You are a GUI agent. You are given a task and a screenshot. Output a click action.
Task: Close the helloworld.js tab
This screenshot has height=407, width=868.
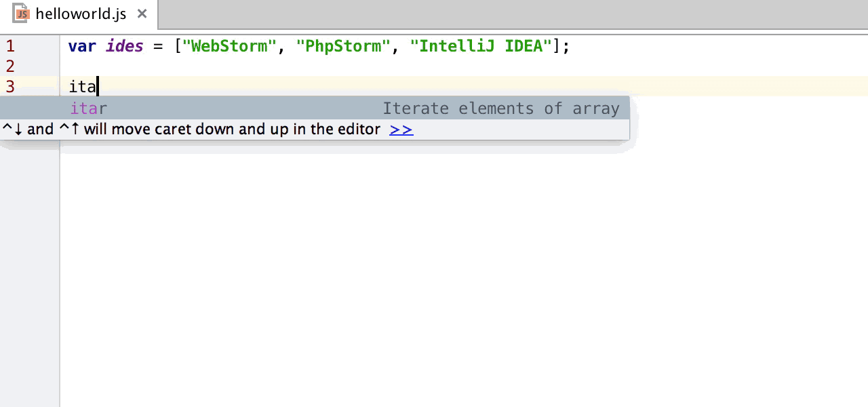click(x=141, y=14)
